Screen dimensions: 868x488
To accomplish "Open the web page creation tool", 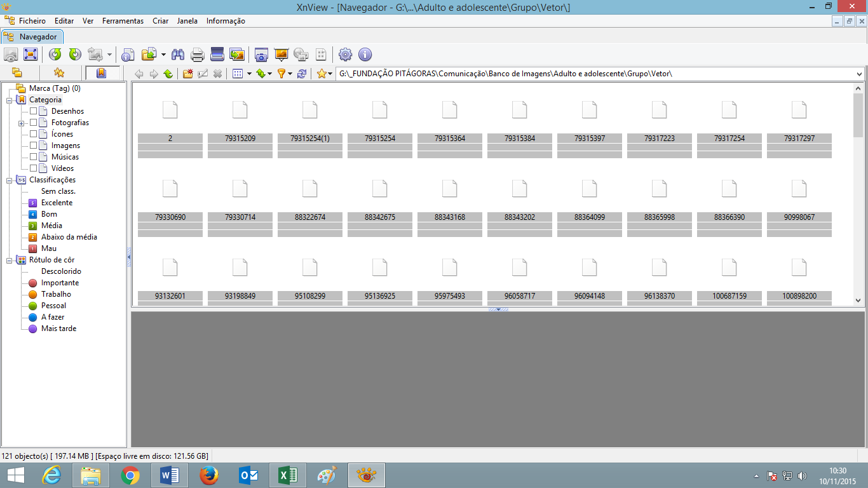I will pos(301,55).
